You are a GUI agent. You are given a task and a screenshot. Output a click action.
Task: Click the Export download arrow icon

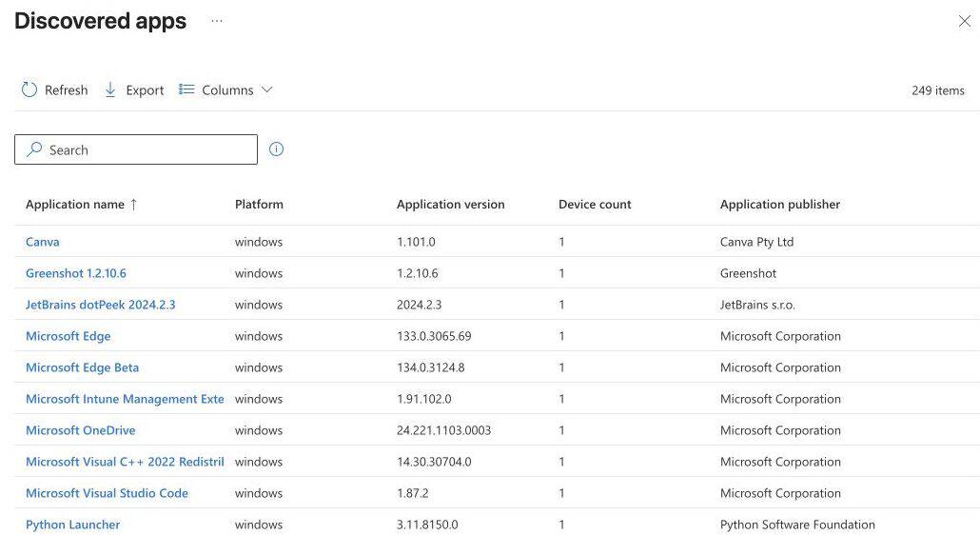tap(110, 90)
